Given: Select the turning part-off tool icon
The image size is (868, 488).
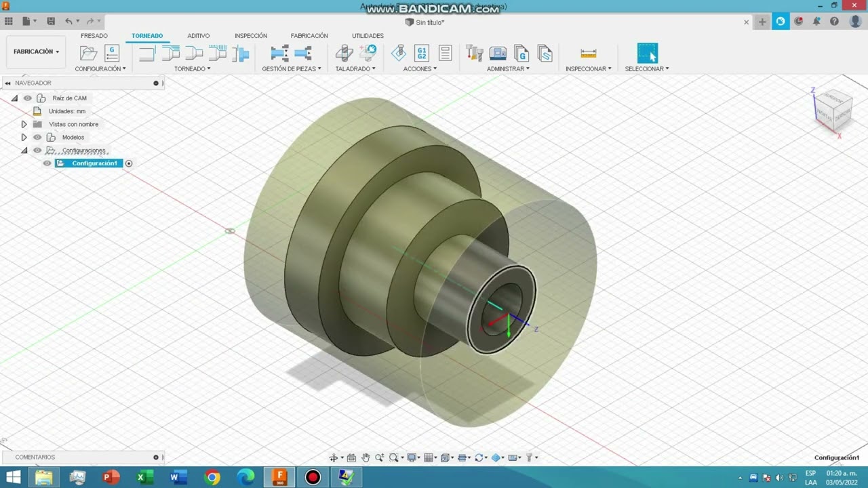Looking at the screenshot, I should tap(241, 53).
